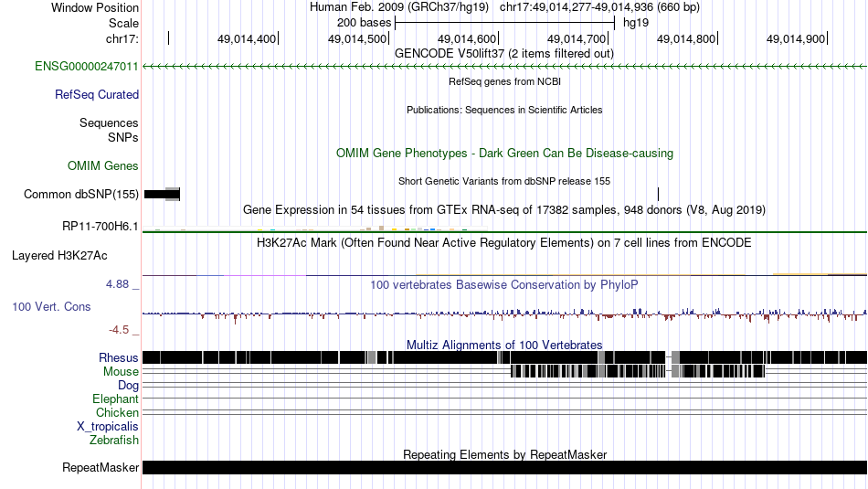868x489 pixels.
Task: Click the PhyloP minimum value -4.5
Action: click(x=119, y=330)
